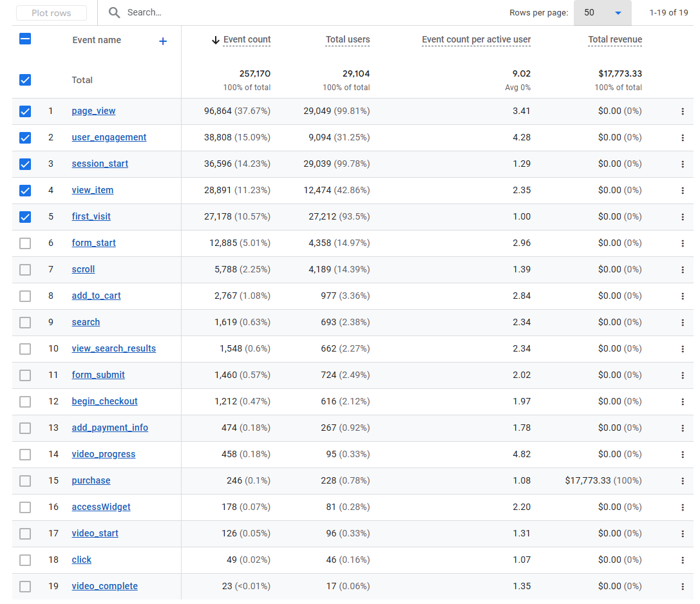Click the Plot rows button
700x604 pixels.
point(52,13)
